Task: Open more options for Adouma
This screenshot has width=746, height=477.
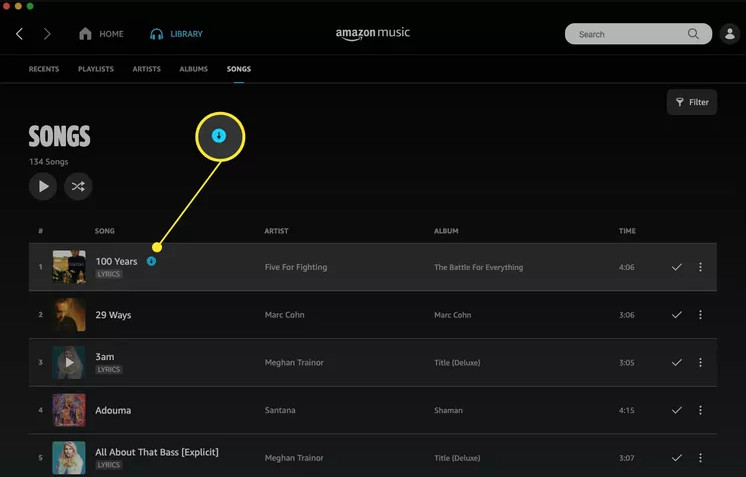Action: [700, 410]
